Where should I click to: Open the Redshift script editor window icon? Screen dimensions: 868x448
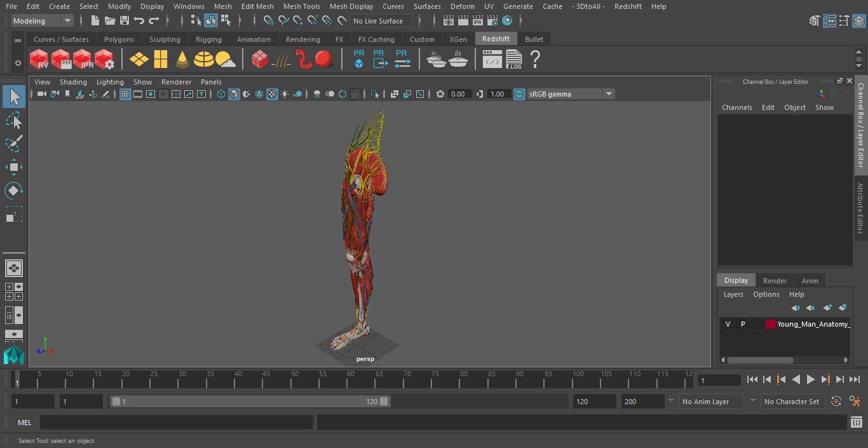[x=492, y=60]
